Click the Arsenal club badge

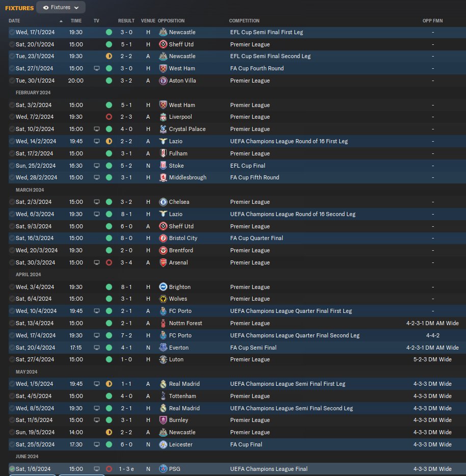[163, 262]
